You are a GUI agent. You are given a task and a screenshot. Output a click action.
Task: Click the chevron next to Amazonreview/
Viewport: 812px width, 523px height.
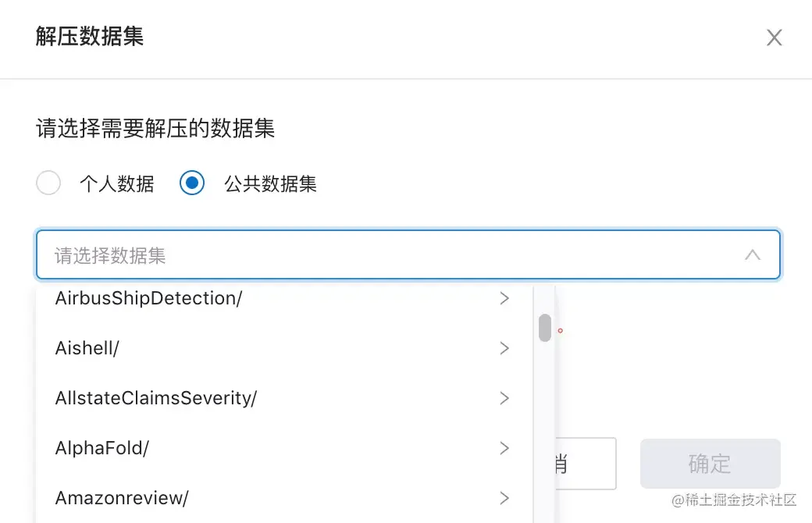(504, 498)
